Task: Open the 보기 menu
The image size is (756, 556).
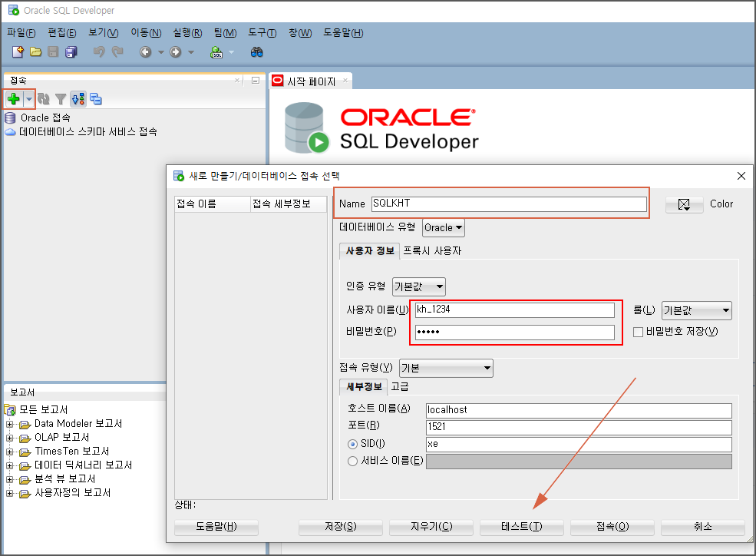Action: point(103,33)
